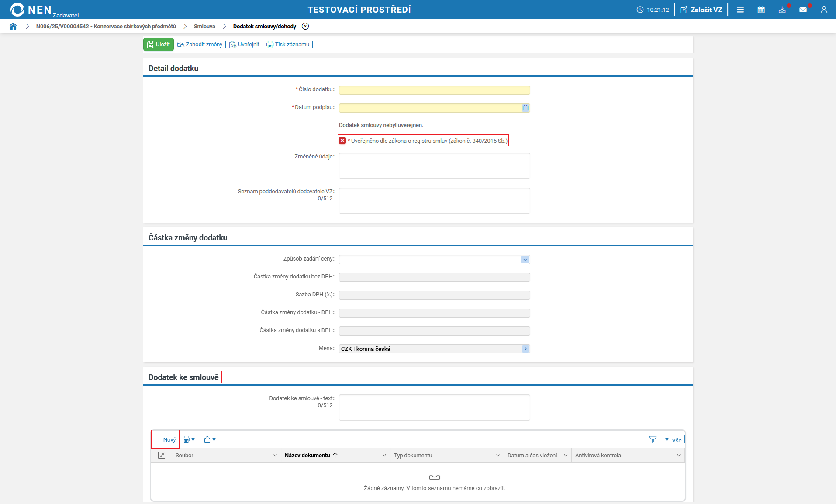
Task: Click into Seznam poddodavatelů text area
Action: tap(435, 201)
